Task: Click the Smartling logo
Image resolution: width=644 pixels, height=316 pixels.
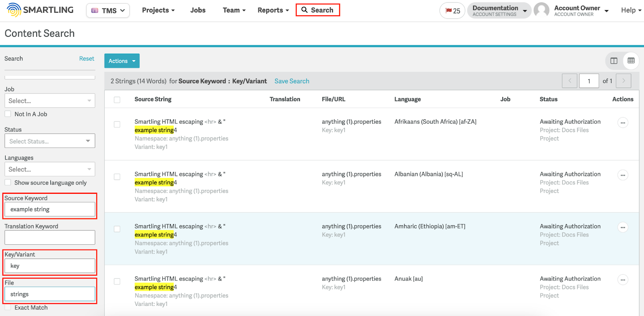Action: click(40, 10)
